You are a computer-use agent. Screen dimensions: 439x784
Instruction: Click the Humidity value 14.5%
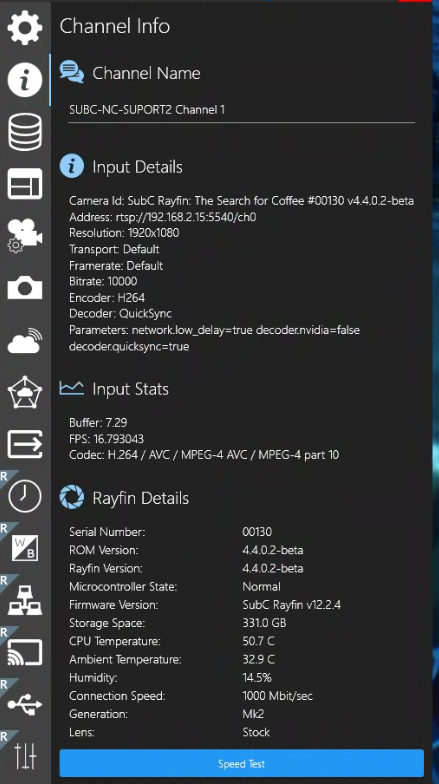pos(256,678)
